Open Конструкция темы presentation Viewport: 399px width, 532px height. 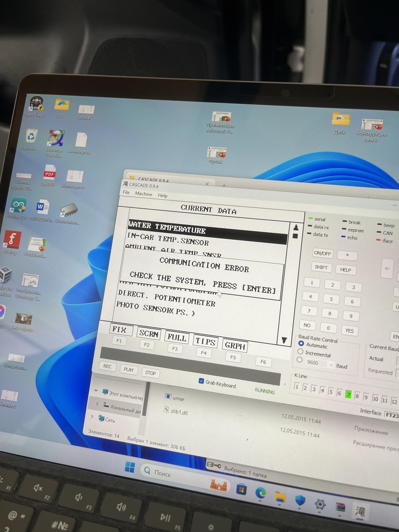pyautogui.click(x=372, y=130)
